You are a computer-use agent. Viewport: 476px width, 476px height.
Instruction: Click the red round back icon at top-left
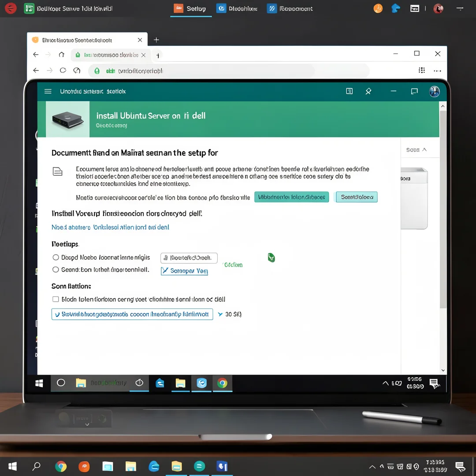(11, 8)
